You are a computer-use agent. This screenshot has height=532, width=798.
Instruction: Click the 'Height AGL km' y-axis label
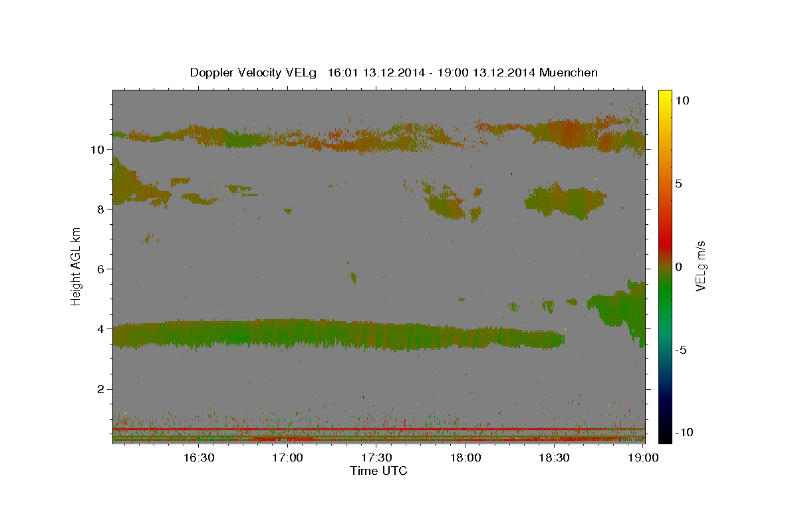[x=76, y=267]
